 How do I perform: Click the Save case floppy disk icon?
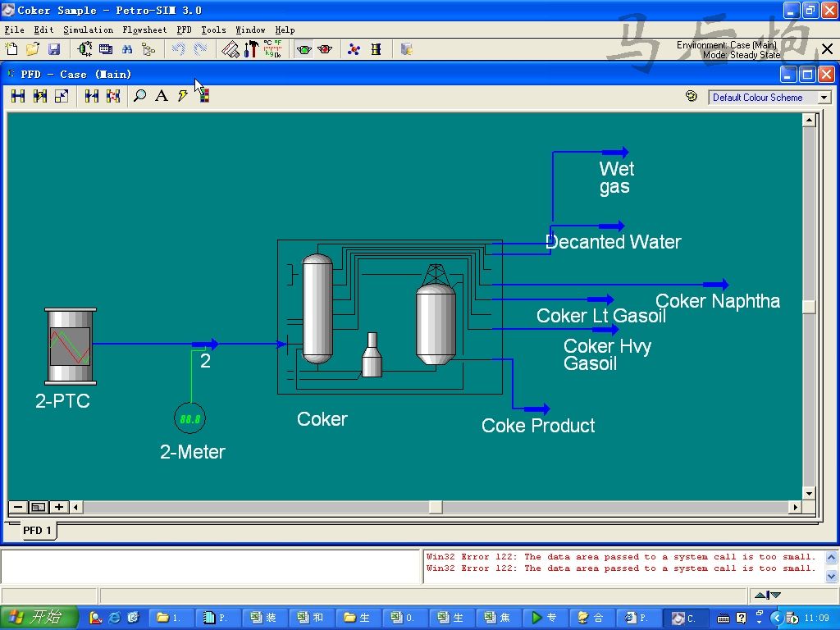[54, 49]
